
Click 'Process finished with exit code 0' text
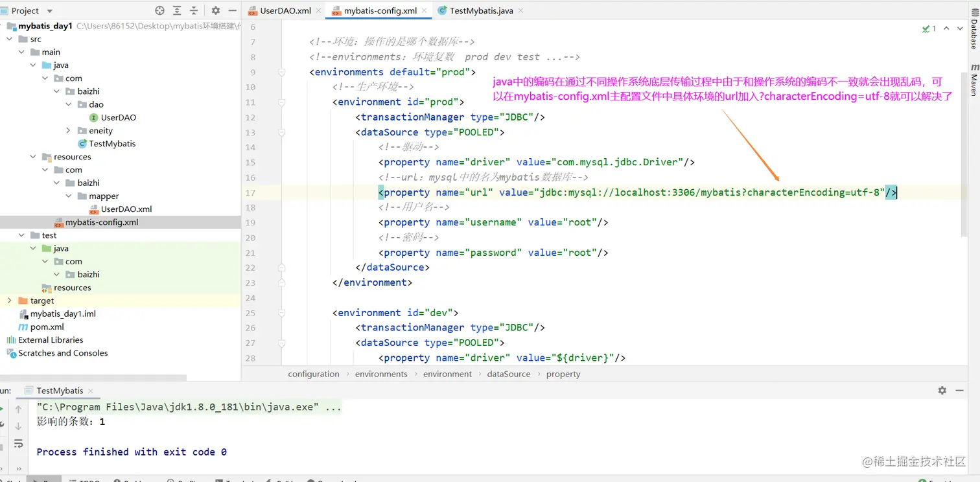click(x=132, y=452)
